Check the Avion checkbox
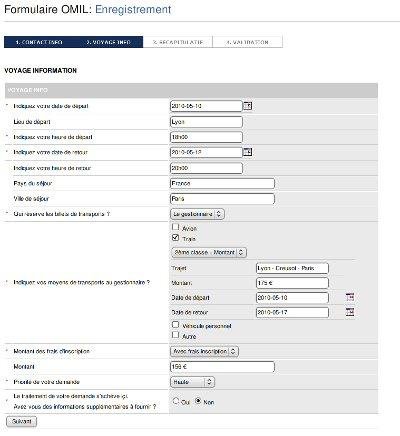 (176, 227)
